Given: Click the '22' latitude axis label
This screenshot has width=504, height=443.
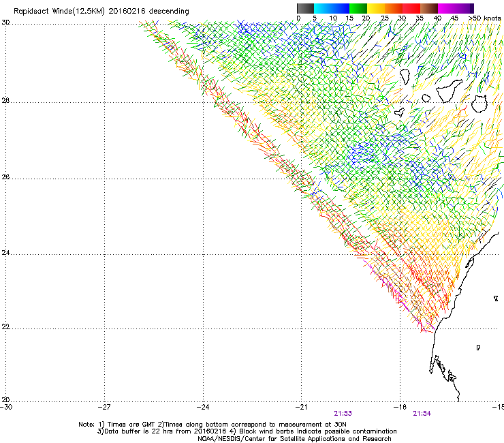Looking at the screenshot, I should click(5, 326).
